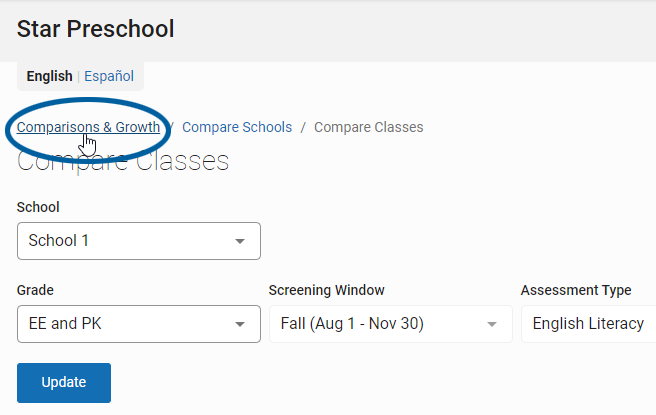
Task: Click the slash separator before Compare Classes
Action: tap(303, 127)
